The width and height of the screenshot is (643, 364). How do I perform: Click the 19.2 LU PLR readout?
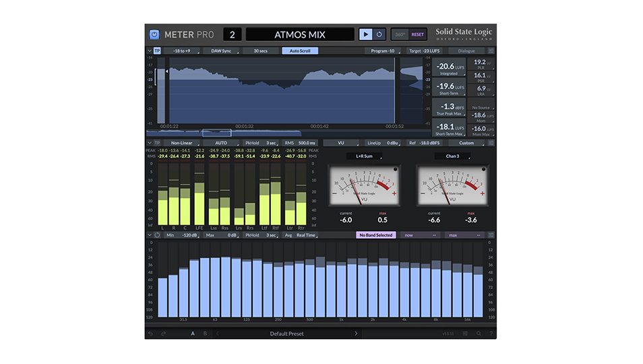click(481, 64)
